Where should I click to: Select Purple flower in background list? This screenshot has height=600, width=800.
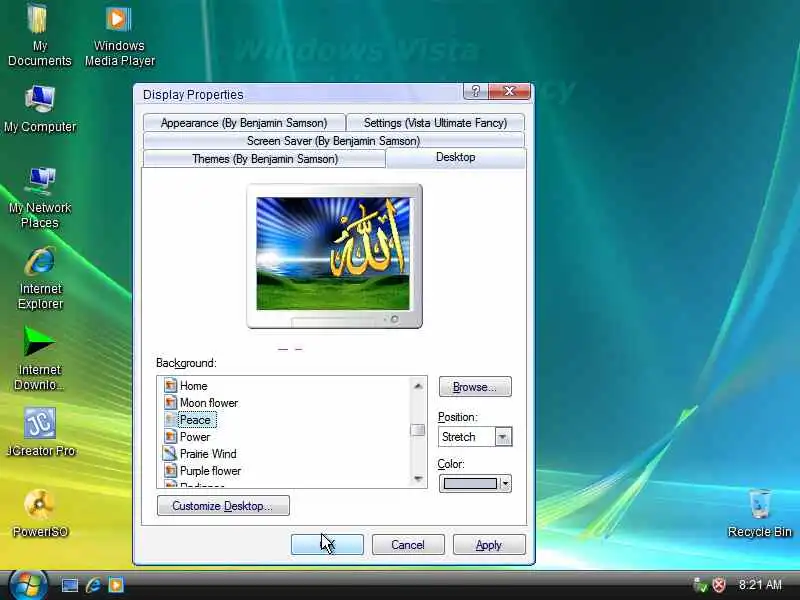pos(210,470)
